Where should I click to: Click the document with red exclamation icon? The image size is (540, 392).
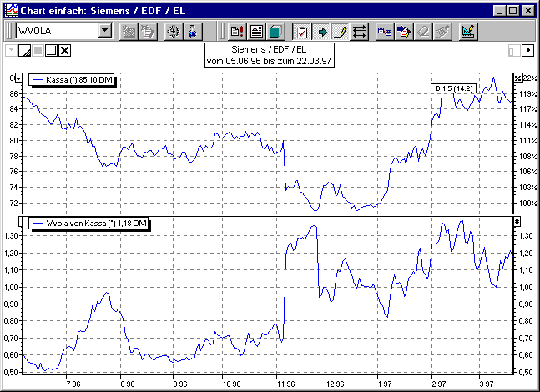click(236, 31)
